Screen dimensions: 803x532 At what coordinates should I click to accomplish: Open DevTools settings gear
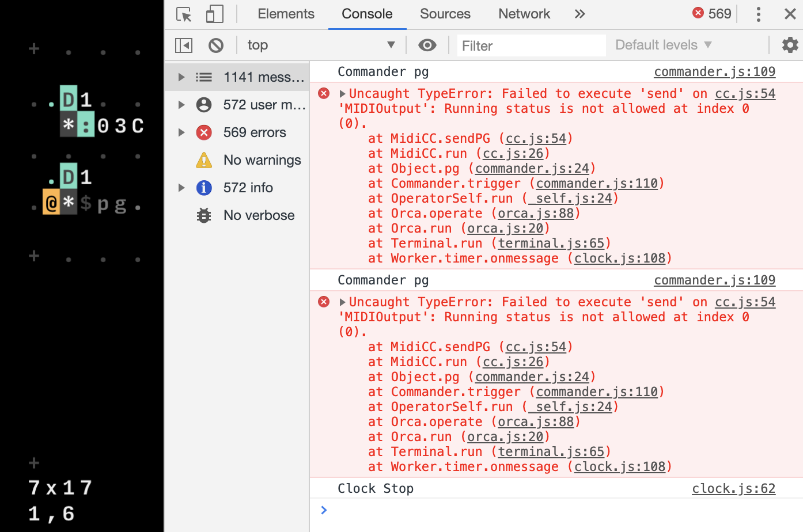click(x=790, y=44)
